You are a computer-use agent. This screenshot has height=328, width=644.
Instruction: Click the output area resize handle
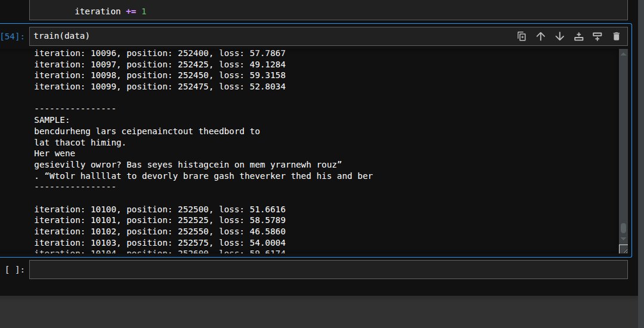click(623, 249)
